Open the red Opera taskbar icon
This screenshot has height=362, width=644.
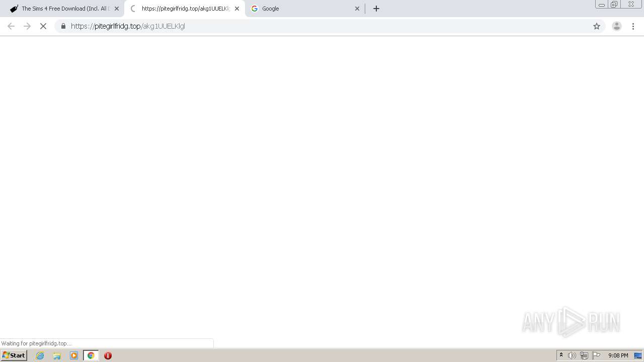pyautogui.click(x=108, y=355)
